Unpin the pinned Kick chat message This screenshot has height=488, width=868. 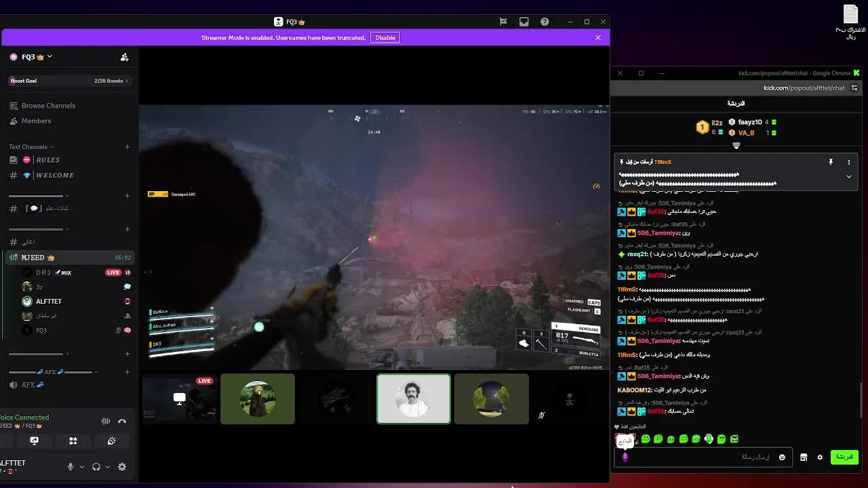(x=830, y=163)
